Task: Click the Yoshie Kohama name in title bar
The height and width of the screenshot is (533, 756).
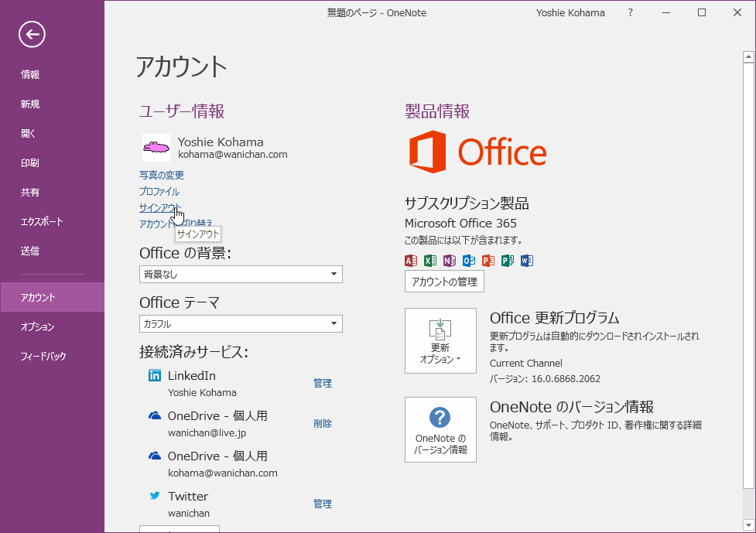Action: [x=570, y=13]
